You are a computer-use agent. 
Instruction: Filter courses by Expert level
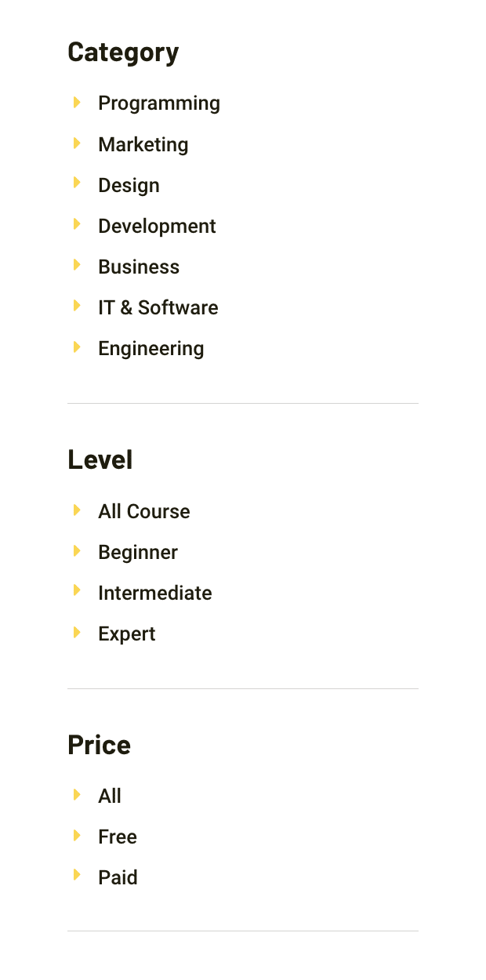pyautogui.click(x=126, y=633)
